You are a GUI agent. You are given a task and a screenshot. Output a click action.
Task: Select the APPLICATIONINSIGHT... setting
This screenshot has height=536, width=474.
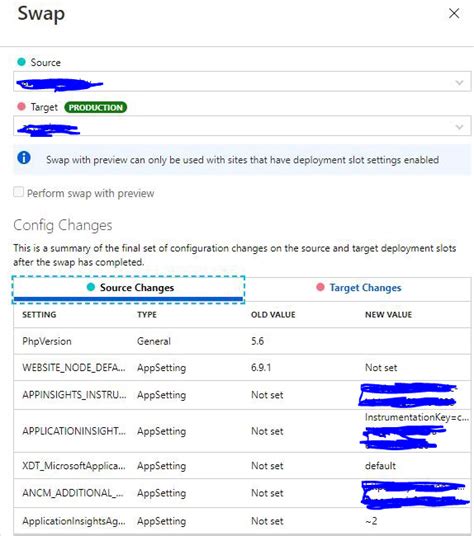(x=74, y=431)
